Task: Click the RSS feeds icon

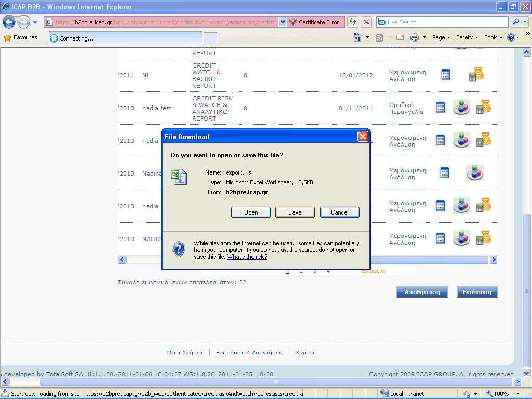Action: click(x=379, y=37)
